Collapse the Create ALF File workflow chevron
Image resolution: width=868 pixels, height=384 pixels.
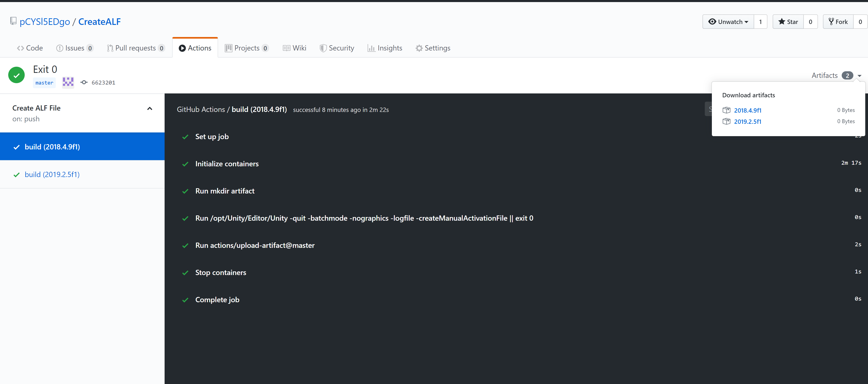point(150,109)
